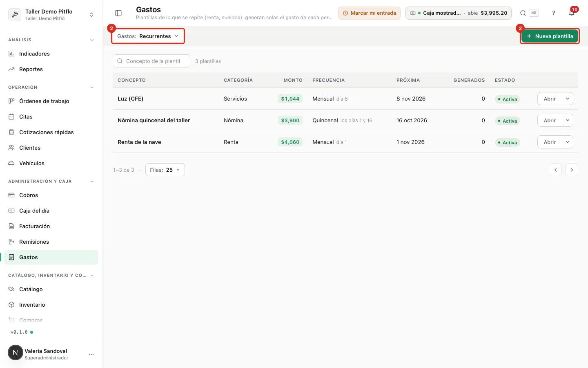Click Abrir for Luz (CFE)
588x368 pixels.
pyautogui.click(x=550, y=99)
